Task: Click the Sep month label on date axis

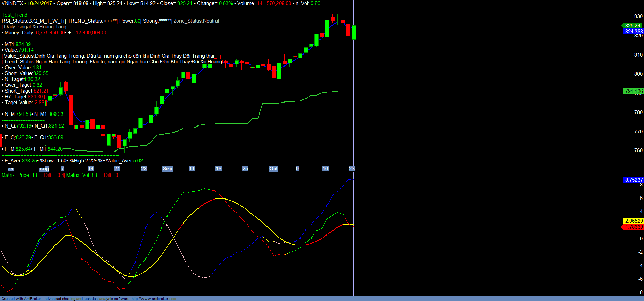Action: click(168, 169)
